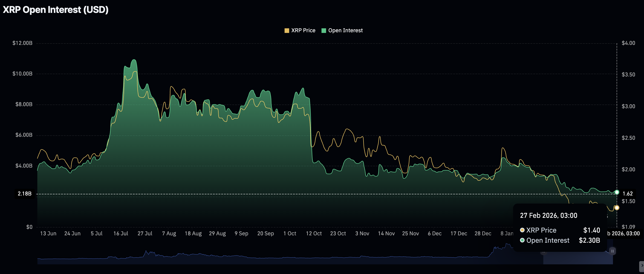Click the yellow XRP Price crosshair marker
This screenshot has width=644, height=274.
[x=617, y=208]
